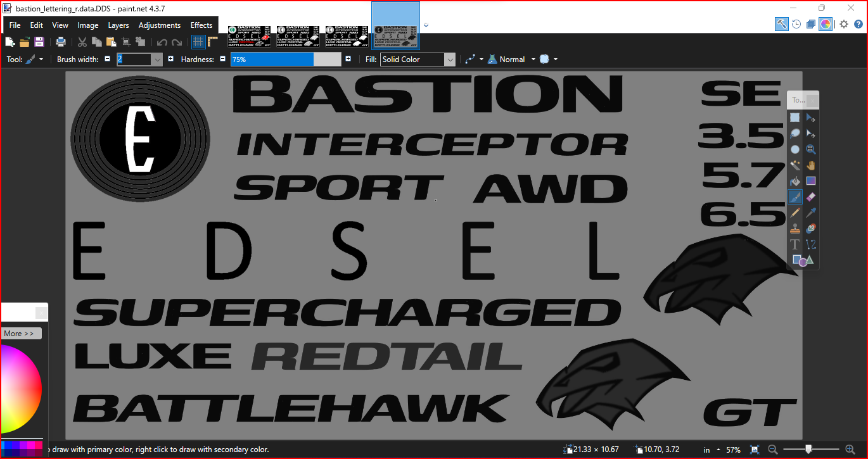Open the Brush width dropdown

pyautogui.click(x=157, y=60)
